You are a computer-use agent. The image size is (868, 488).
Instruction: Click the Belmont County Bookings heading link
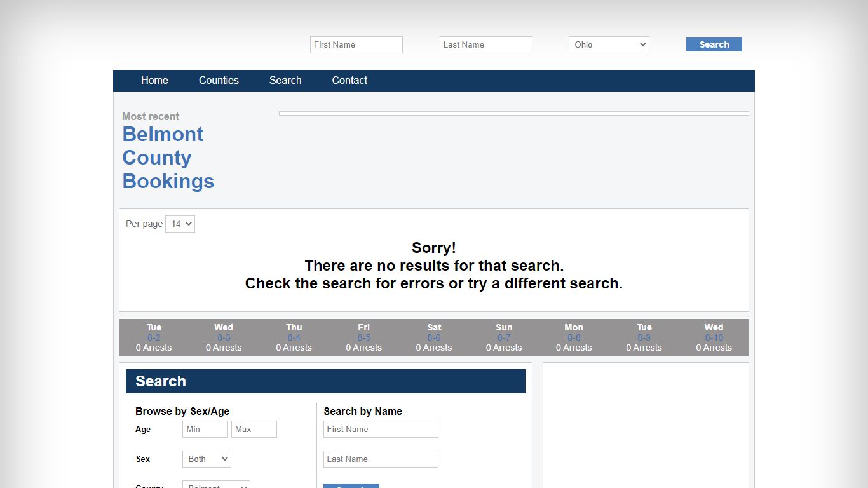coord(168,158)
